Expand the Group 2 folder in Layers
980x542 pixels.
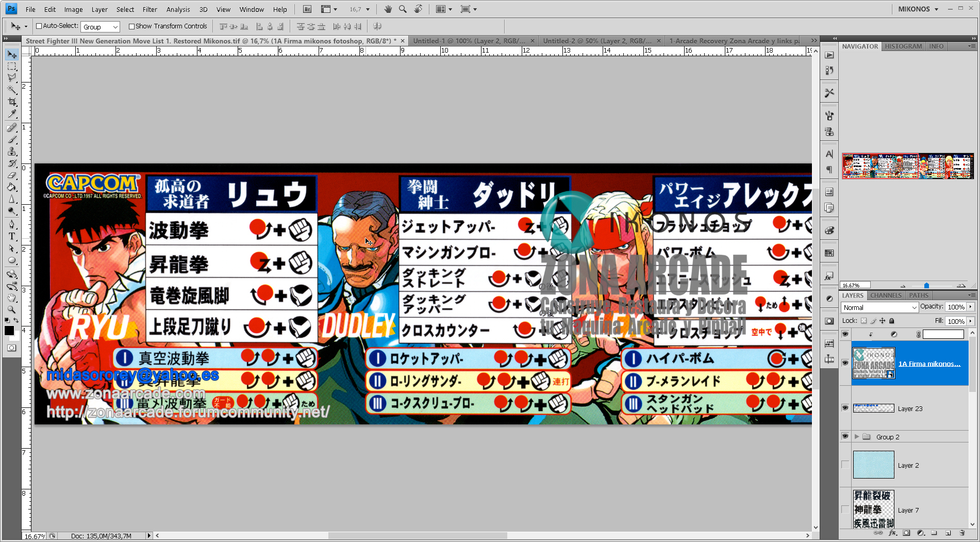[857, 436]
